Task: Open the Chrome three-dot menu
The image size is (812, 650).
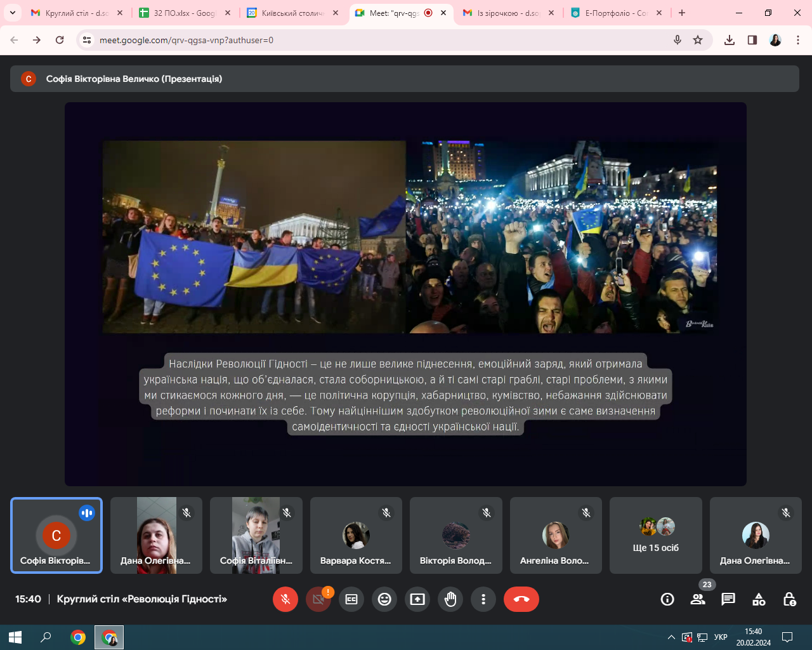Action: coord(798,40)
